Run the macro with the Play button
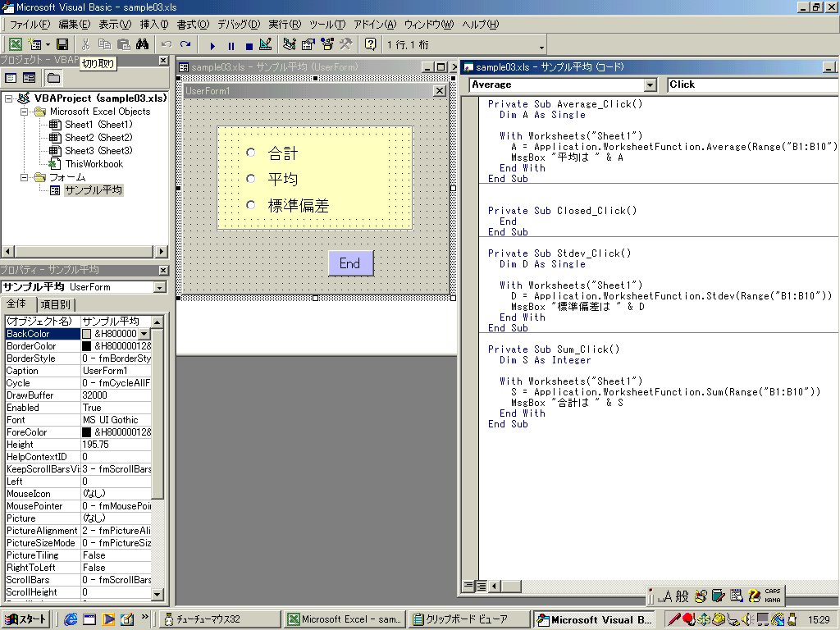This screenshot has height=630, width=840. click(212, 45)
